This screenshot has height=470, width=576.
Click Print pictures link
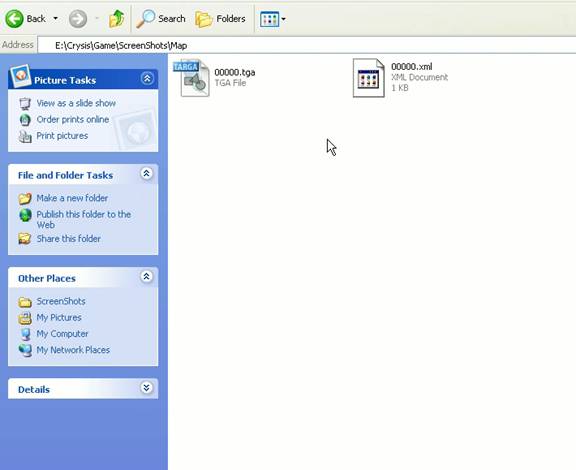[x=62, y=136]
